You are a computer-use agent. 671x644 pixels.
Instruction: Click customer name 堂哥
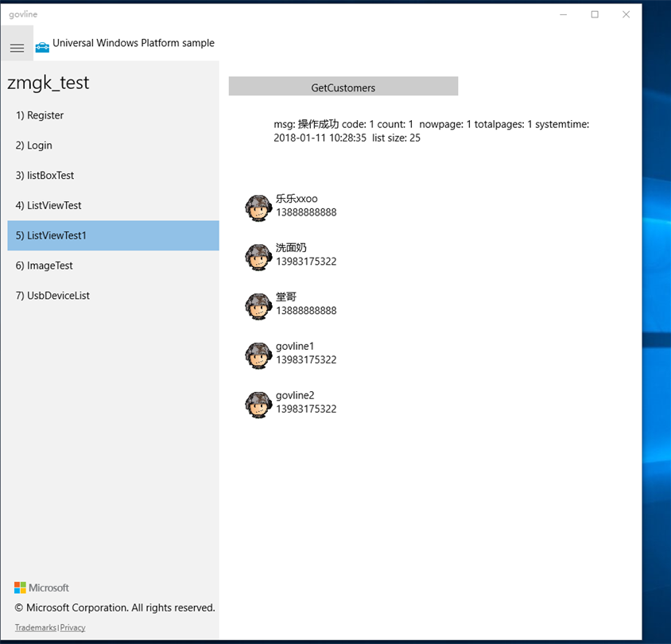pos(286,297)
